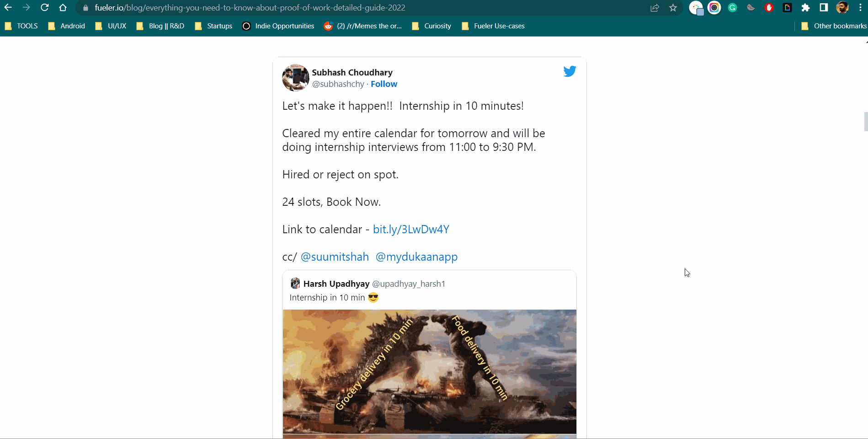The width and height of the screenshot is (868, 439).
Task: Click the site security padlock icon
Action: 85,8
